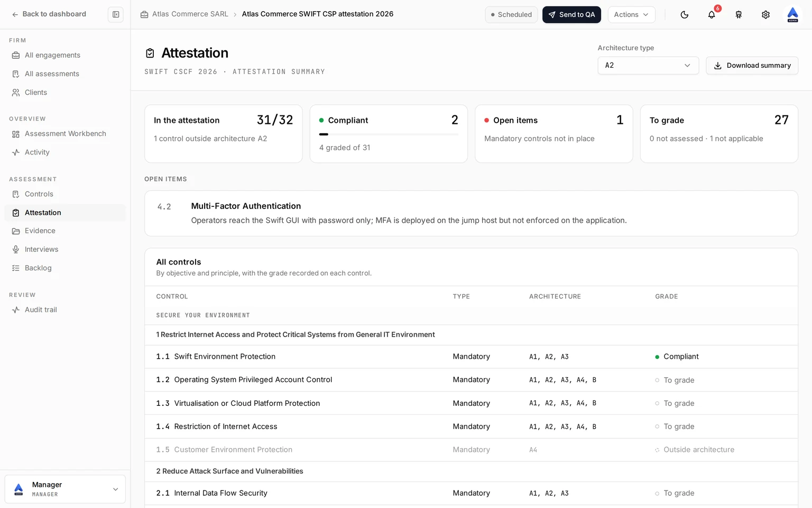This screenshot has width=812, height=508.
Task: Open control 2.1 Internal Data Flow Security
Action: click(471, 493)
